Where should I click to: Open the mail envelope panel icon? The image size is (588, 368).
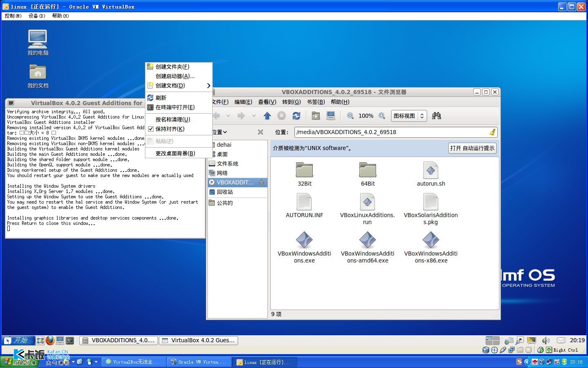tap(561, 340)
